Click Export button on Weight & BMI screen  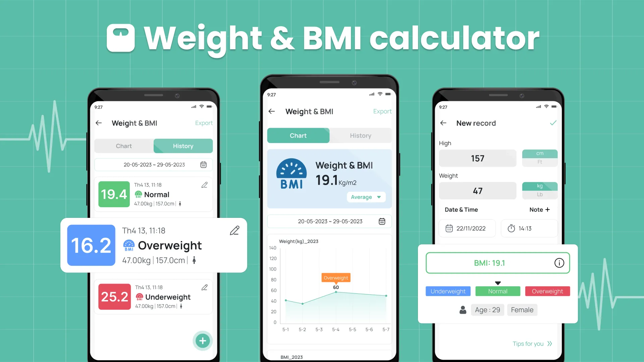pos(381,111)
